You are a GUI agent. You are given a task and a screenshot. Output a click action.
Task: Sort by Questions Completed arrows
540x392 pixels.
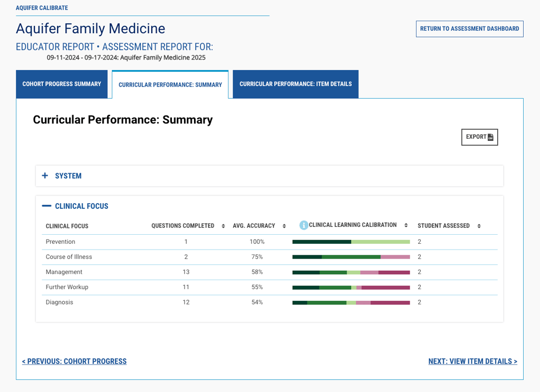click(223, 226)
